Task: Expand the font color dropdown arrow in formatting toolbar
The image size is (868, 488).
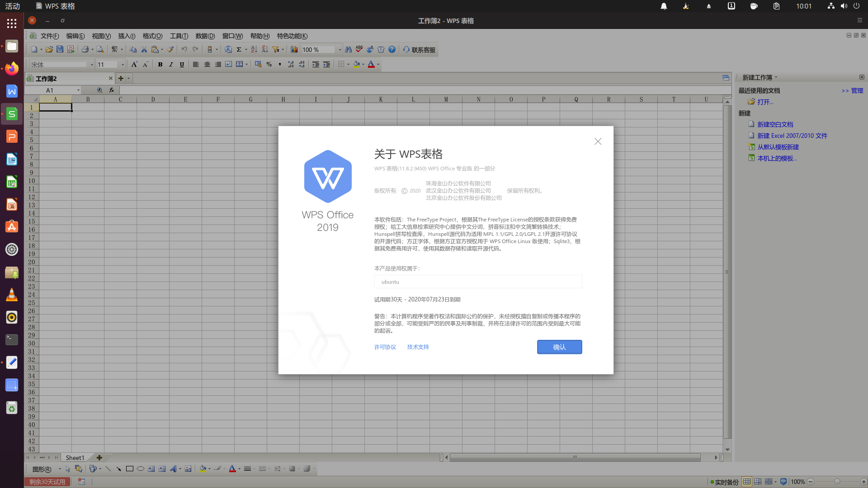Action: [x=378, y=65]
